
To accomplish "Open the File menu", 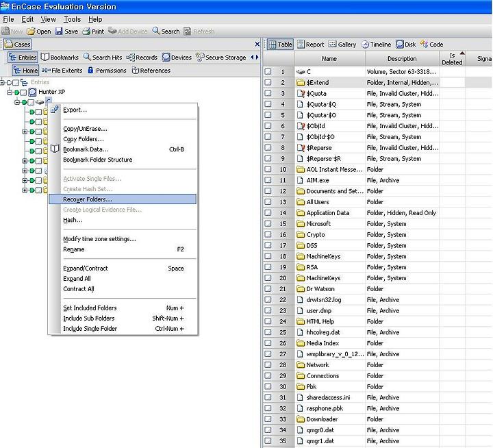I will point(8,19).
